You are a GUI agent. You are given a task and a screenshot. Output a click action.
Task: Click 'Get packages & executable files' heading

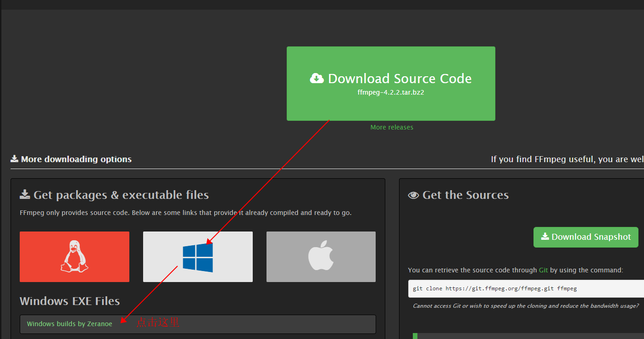pos(114,195)
